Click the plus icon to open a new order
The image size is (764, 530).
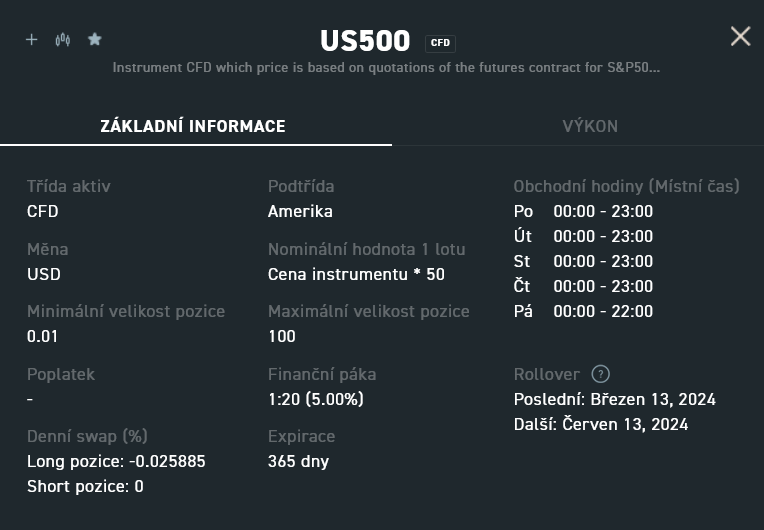tap(31, 40)
